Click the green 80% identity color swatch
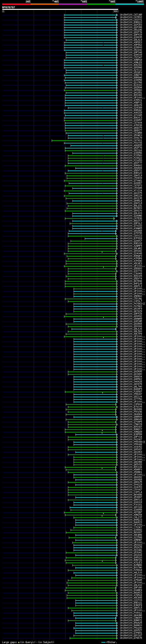Image resolution: width=146 pixels, height=644 pixels. [101, 4]
